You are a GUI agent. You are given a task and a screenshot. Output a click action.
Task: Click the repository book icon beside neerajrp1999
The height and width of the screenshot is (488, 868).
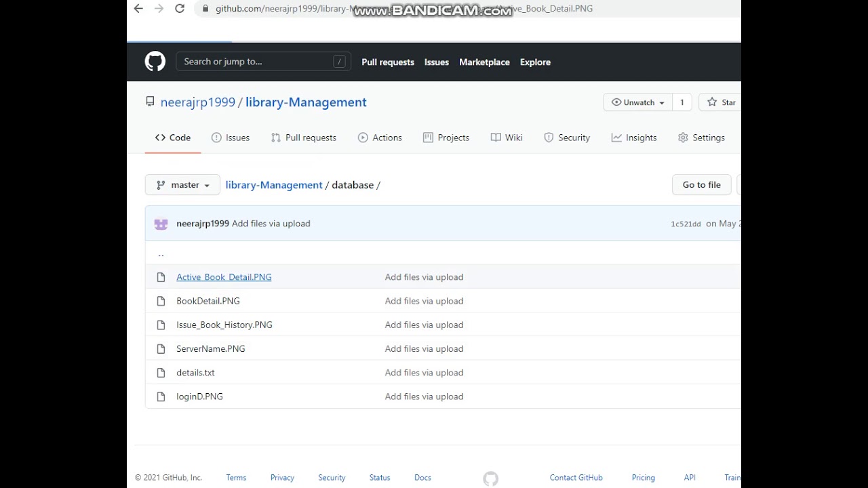pyautogui.click(x=150, y=102)
